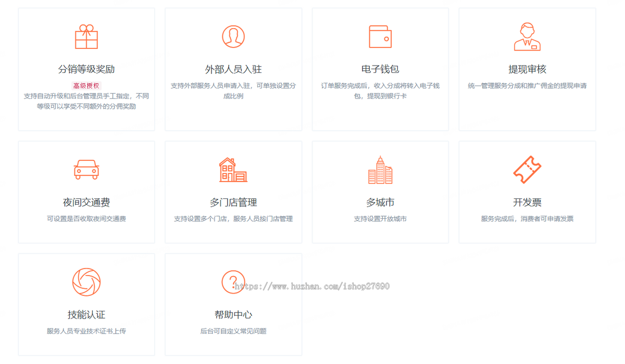Click the ticket icon for 开发票
The image size is (625, 364).
[x=527, y=170]
